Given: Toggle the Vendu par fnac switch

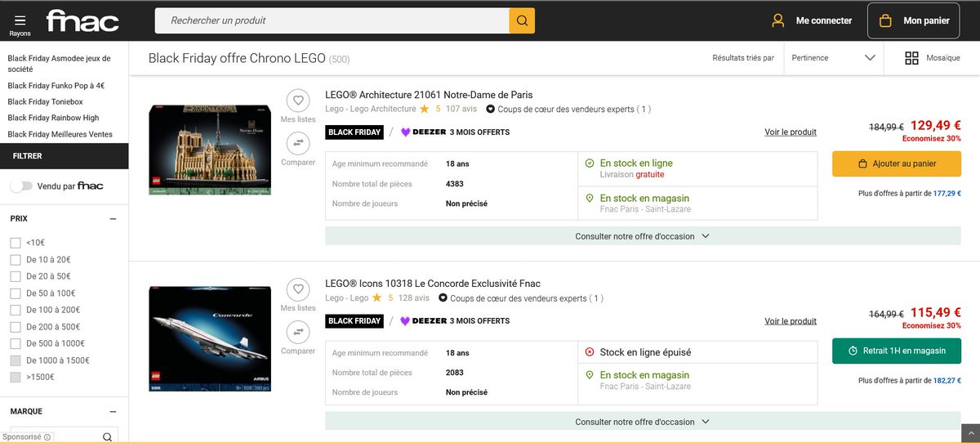Looking at the screenshot, I should point(21,186).
